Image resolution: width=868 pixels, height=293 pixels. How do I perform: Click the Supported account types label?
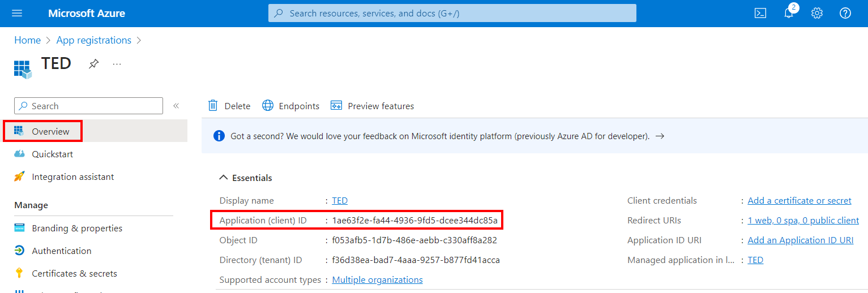(x=270, y=280)
